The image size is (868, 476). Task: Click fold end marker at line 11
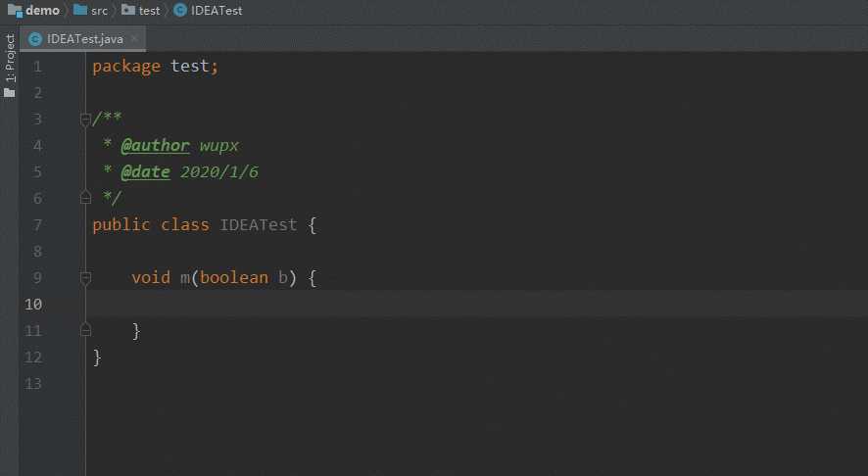(85, 330)
